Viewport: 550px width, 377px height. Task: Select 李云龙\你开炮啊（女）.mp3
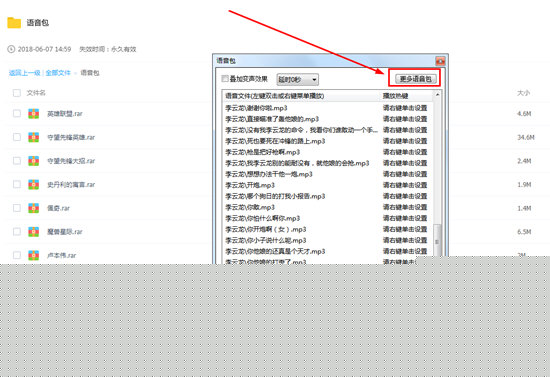(266, 229)
